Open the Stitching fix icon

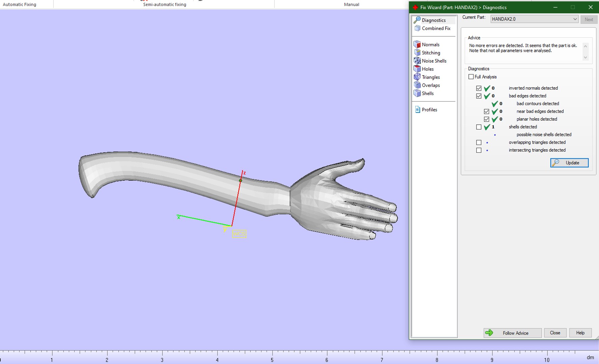(417, 53)
